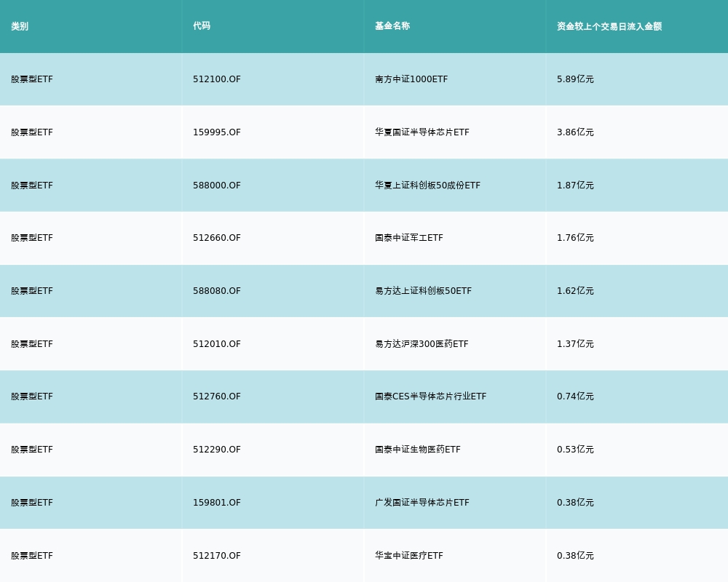Screen dimensions: 728x582
Task: Click 股票型ETF in the 159995.OF row
Action: click(x=32, y=132)
